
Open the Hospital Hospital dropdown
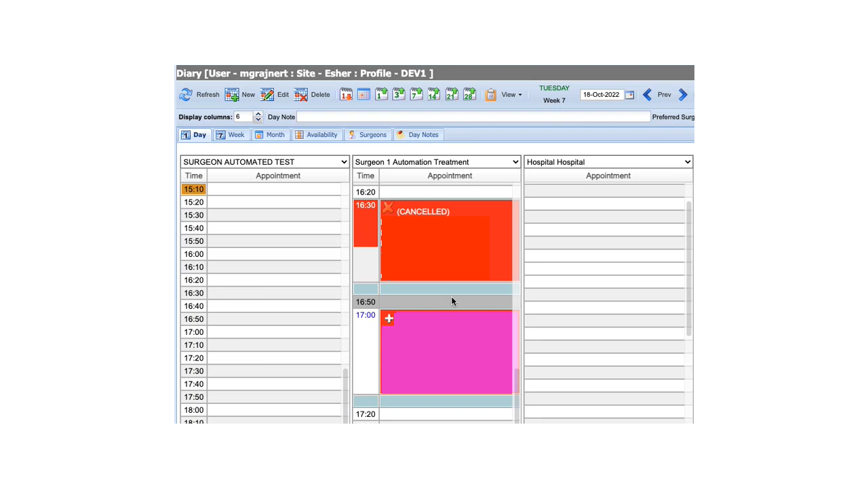pos(608,162)
